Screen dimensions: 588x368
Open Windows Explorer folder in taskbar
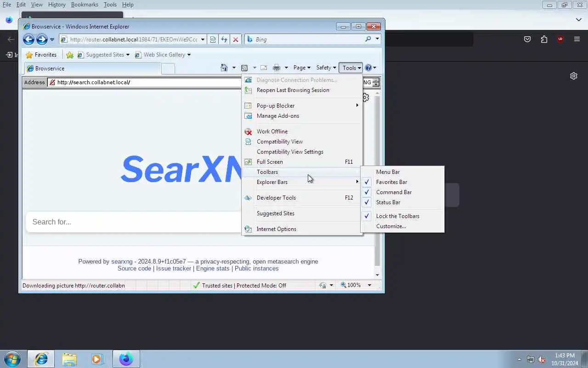point(69,359)
